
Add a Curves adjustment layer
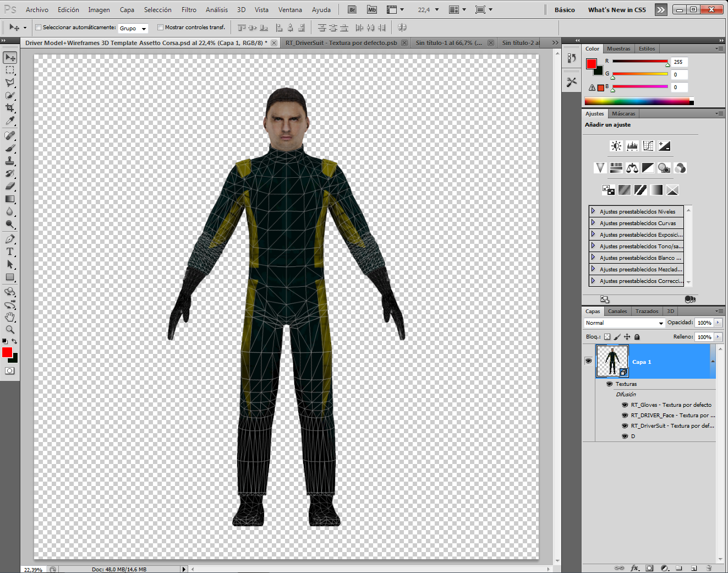pyautogui.click(x=648, y=146)
